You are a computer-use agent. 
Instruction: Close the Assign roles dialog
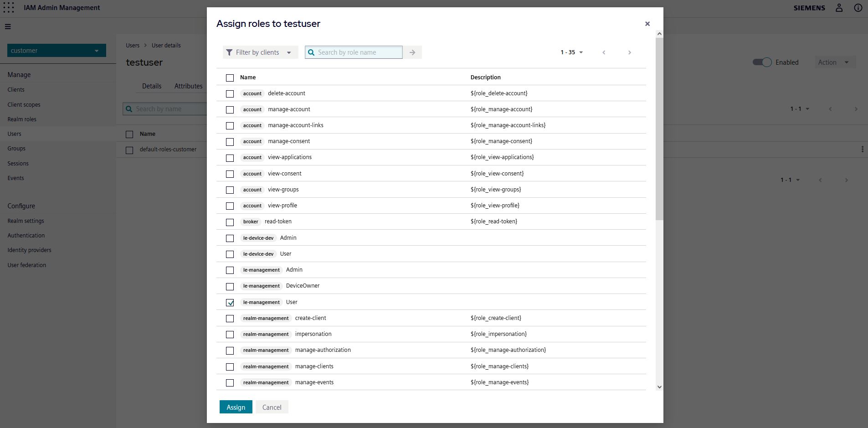pyautogui.click(x=647, y=24)
